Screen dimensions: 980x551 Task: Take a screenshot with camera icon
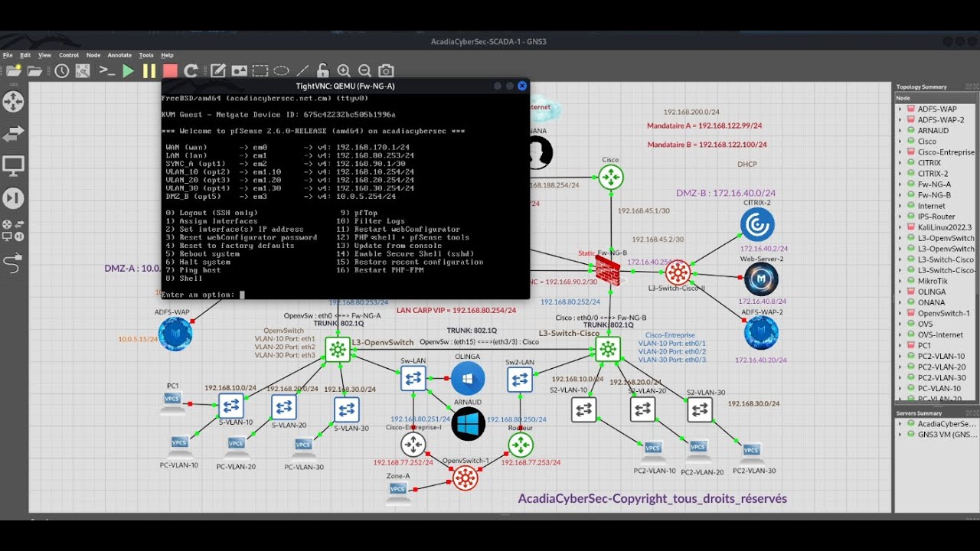387,71
